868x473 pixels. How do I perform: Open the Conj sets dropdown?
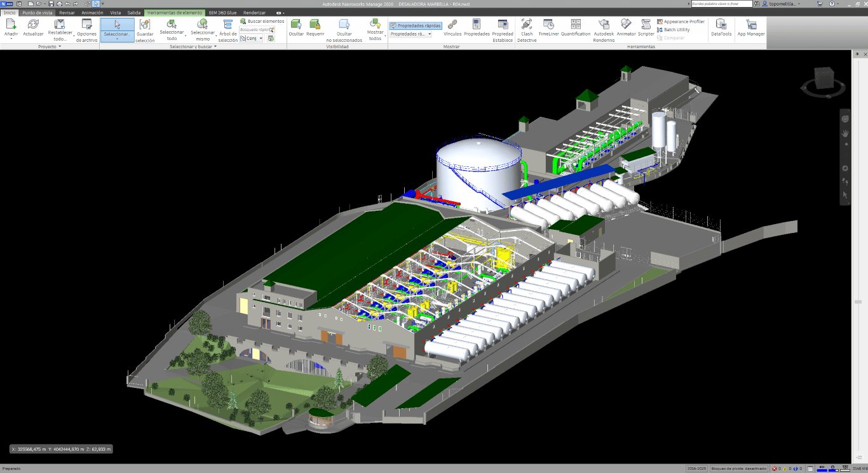pyautogui.click(x=251, y=38)
